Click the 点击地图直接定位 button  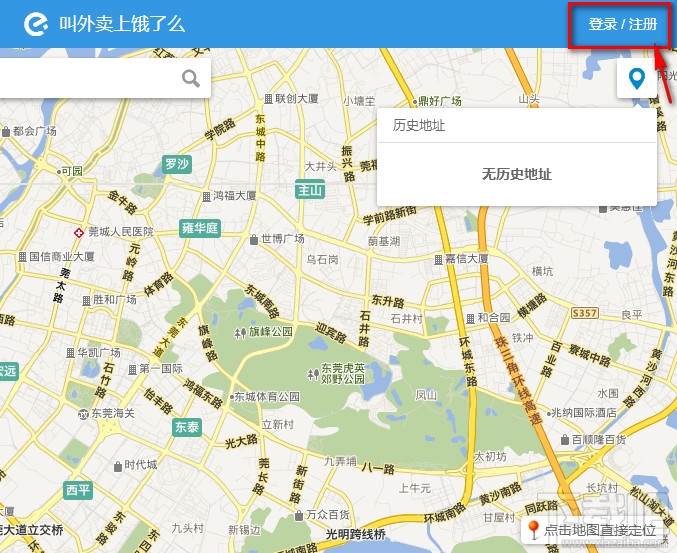(x=595, y=529)
